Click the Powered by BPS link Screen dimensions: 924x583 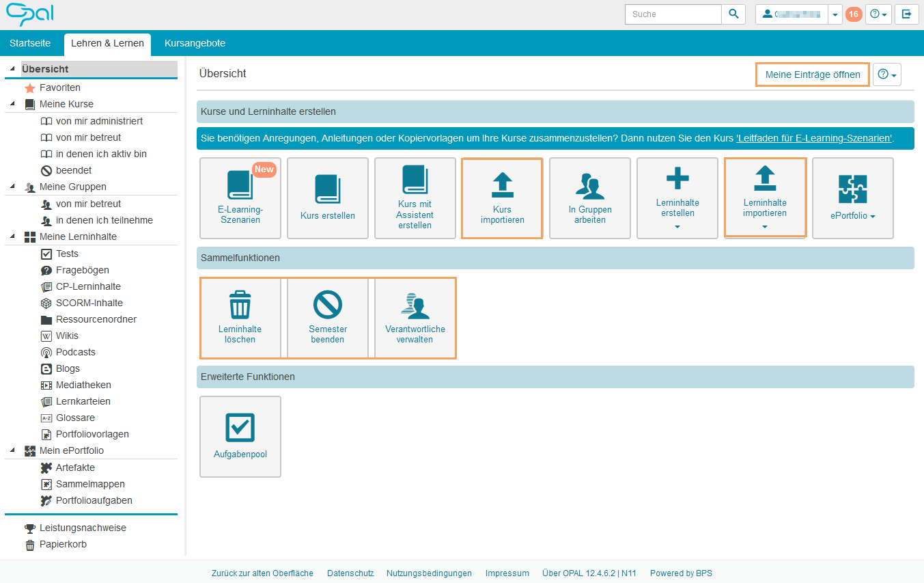pos(681,573)
